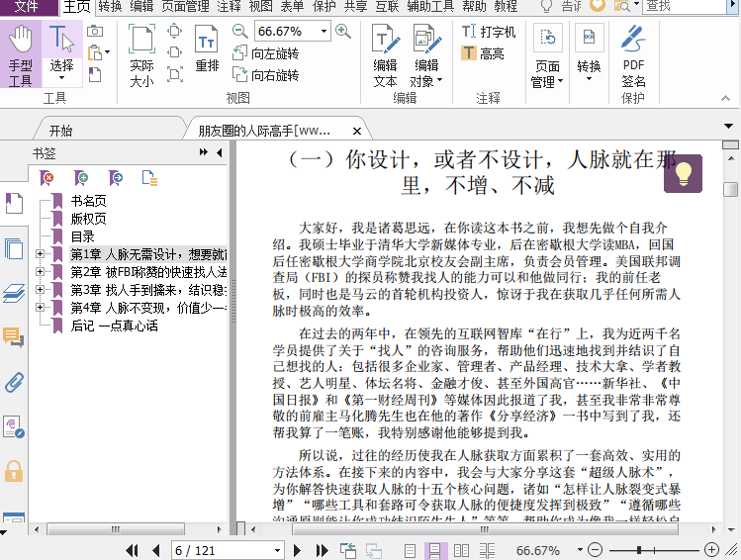Open the 版权页 bookmark
Viewport: 741px width, 560px height.
(88, 219)
